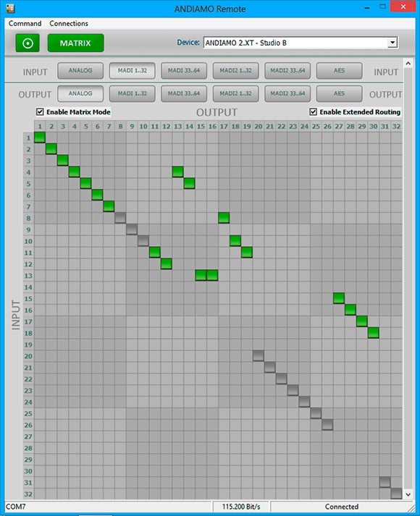Open the Device dropdown list
The height and width of the screenshot is (516, 420).
[x=392, y=43]
